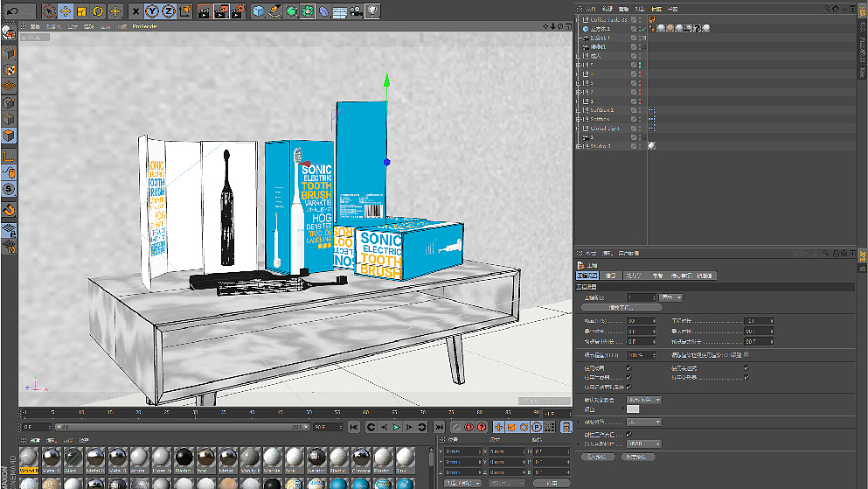868x489 pixels.
Task: Click the timeline preview range slider
Action: coord(182,427)
